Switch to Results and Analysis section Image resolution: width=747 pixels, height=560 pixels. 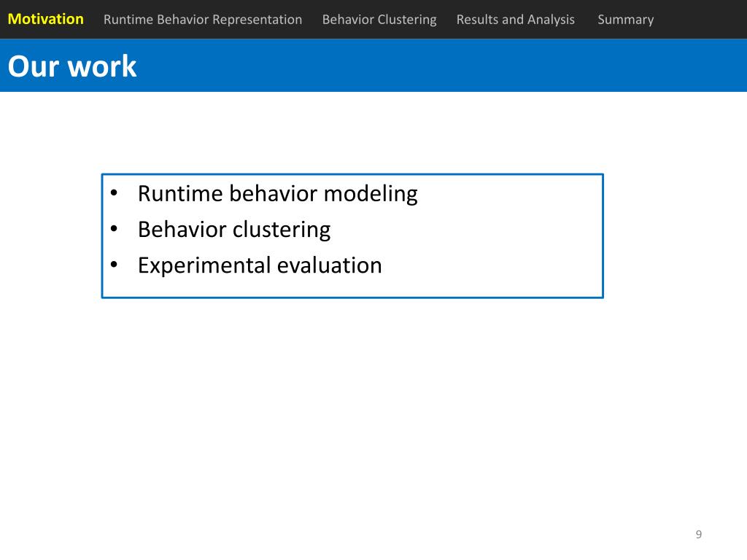516,20
